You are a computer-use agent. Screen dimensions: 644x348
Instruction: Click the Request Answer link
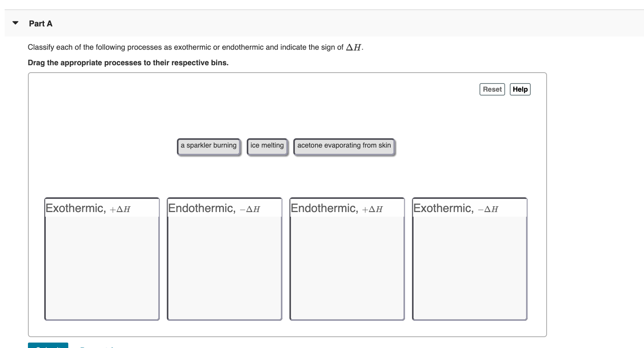[99, 347]
